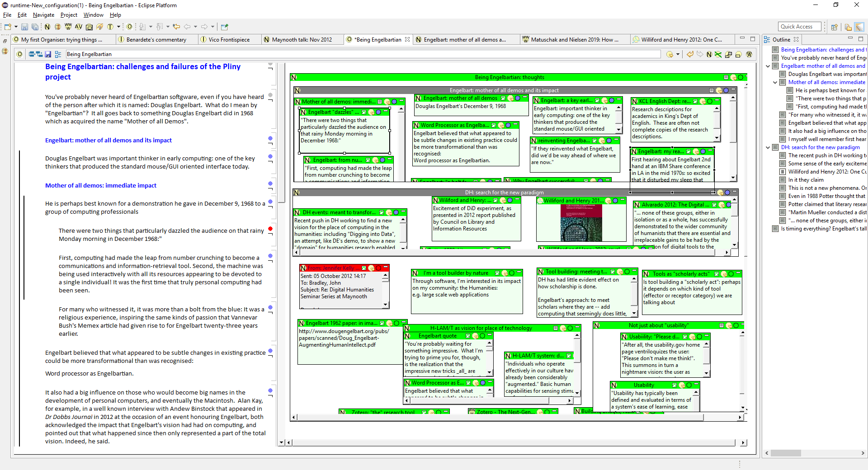
Task: Click the N icon of 'Engelbart dazzles' note
Action: [x=304, y=112]
